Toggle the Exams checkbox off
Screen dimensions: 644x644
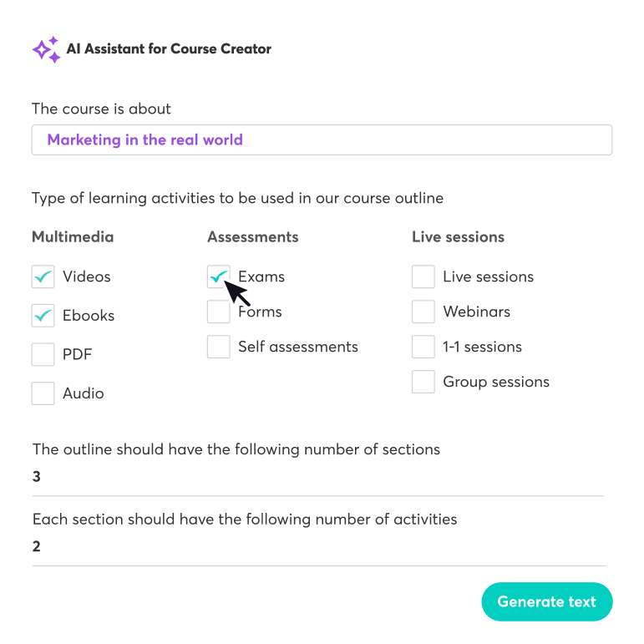[219, 277]
